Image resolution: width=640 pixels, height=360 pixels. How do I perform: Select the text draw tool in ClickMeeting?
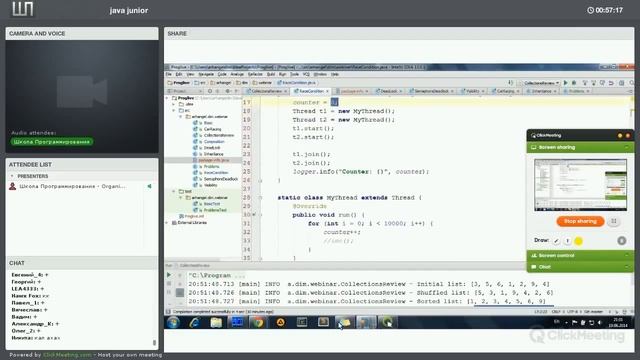[x=567, y=241]
